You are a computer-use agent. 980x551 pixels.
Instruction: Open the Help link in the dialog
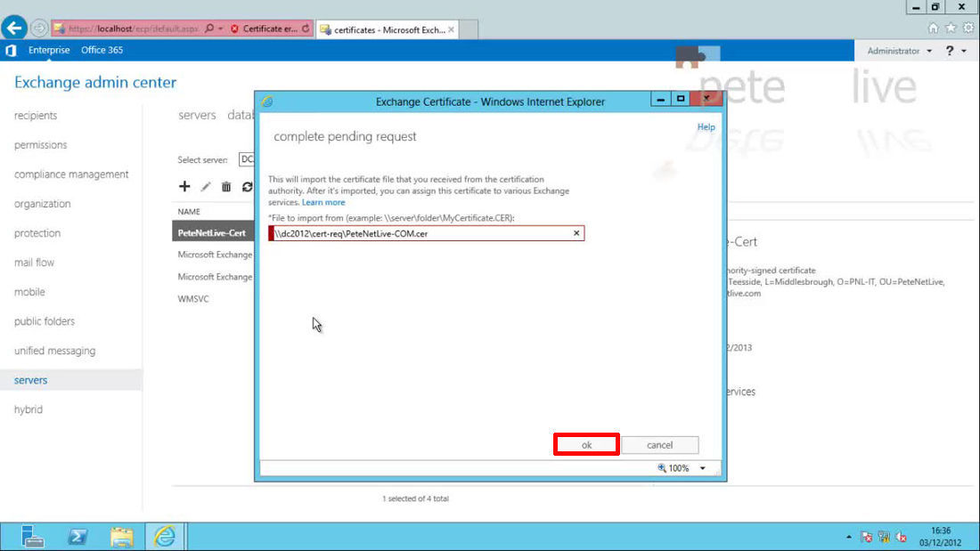point(706,126)
